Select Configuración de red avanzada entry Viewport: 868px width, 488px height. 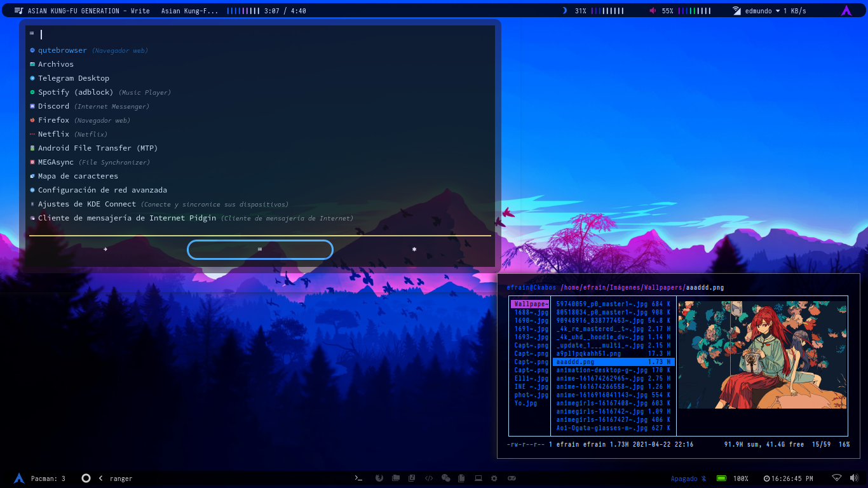260,190
